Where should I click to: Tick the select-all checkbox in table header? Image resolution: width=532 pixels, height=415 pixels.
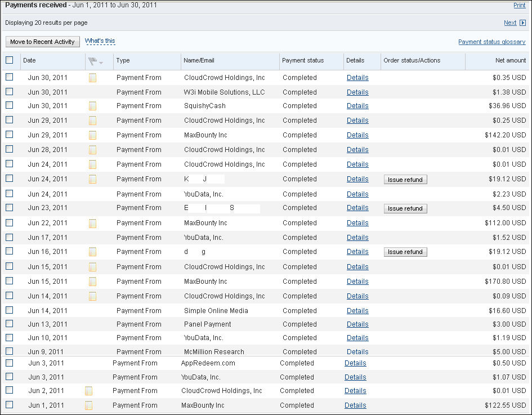click(10, 60)
